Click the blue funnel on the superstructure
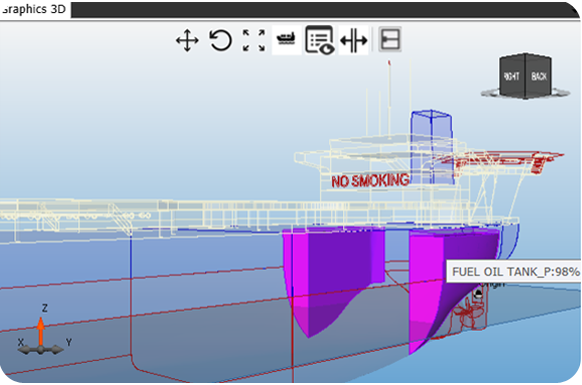The height and width of the screenshot is (385, 582). [x=432, y=147]
